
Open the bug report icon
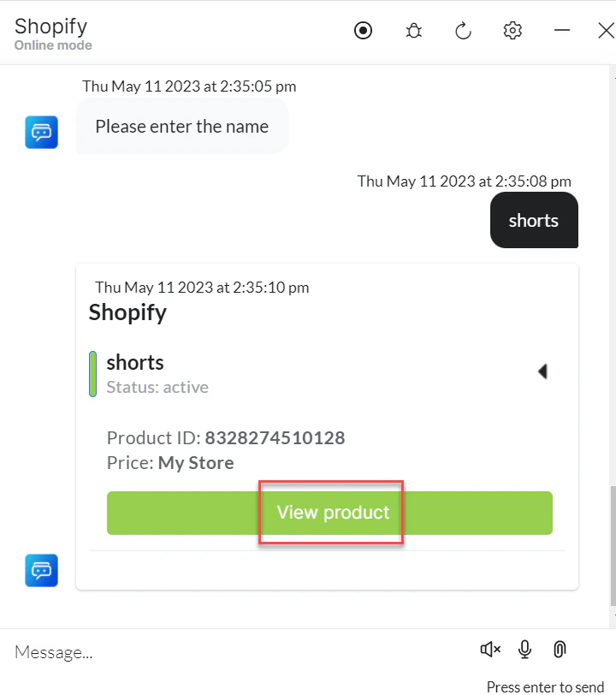413,30
